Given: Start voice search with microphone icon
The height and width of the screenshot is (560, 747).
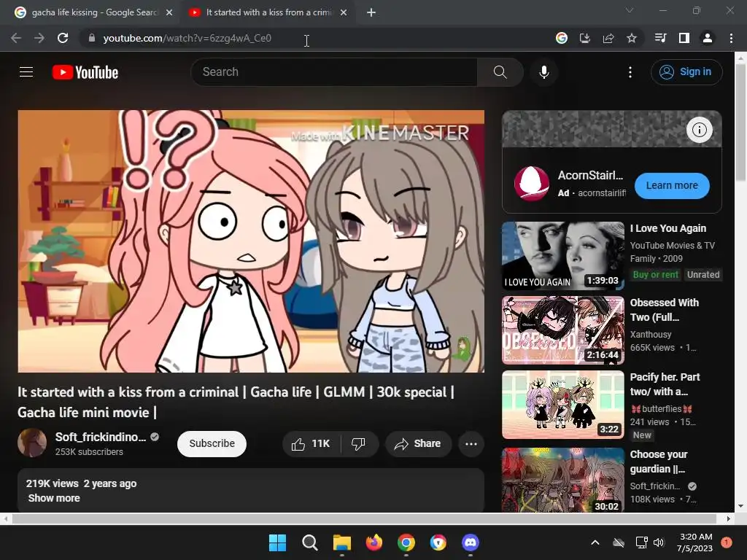Looking at the screenshot, I should tap(543, 72).
